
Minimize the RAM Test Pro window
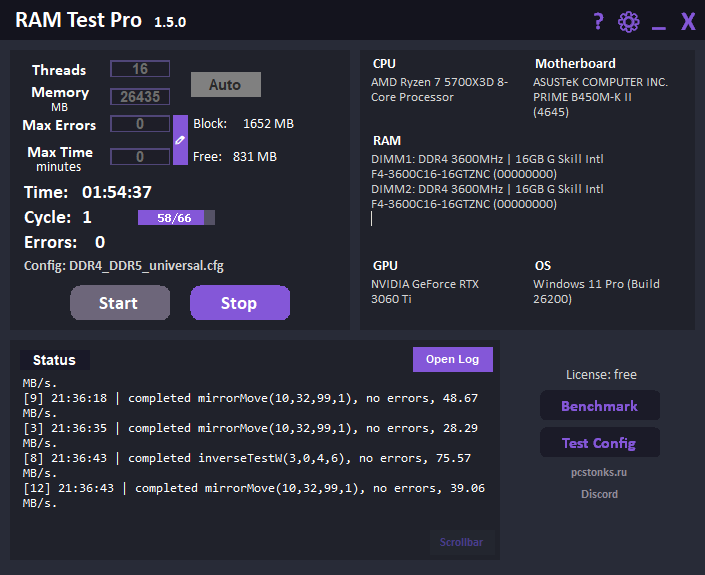tap(659, 28)
